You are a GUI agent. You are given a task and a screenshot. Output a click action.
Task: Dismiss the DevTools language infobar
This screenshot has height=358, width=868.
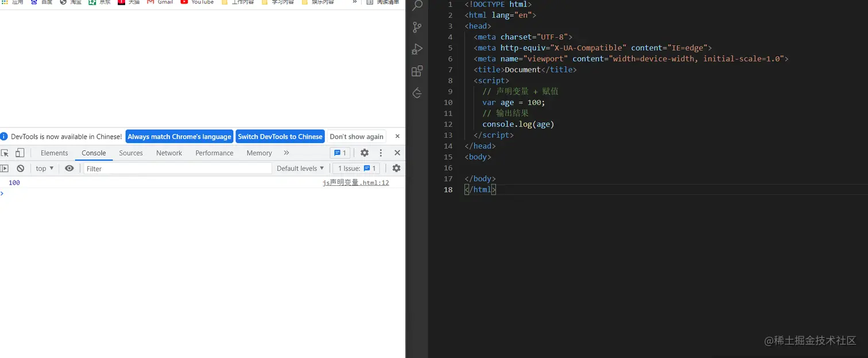tap(397, 136)
